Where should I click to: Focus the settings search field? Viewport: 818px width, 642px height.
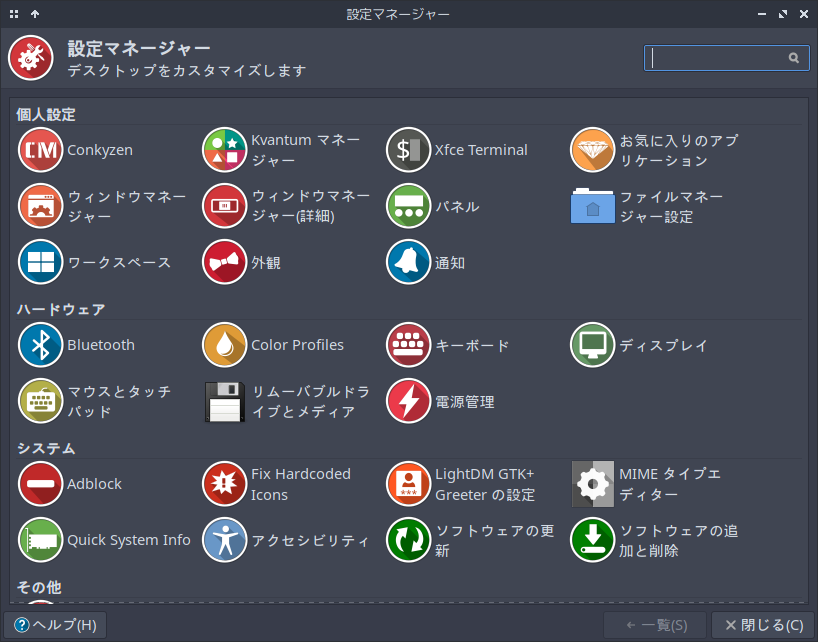tap(727, 58)
